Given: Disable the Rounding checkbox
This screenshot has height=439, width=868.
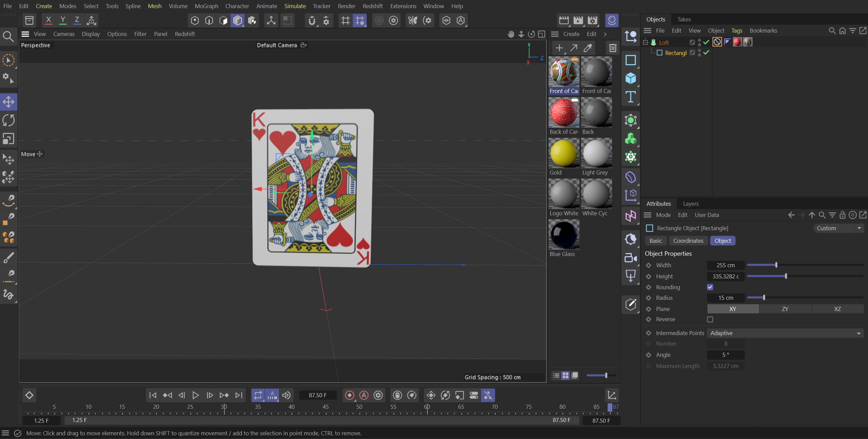Looking at the screenshot, I should click(709, 287).
